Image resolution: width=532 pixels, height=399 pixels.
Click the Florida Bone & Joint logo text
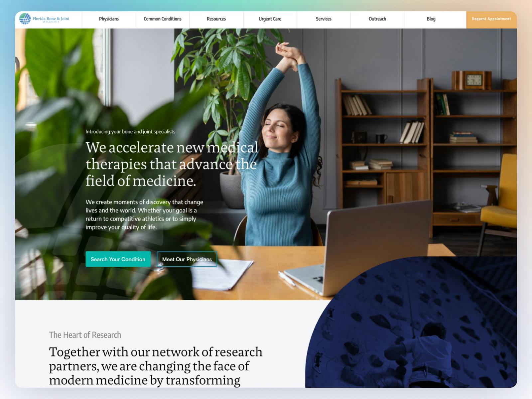(51, 19)
